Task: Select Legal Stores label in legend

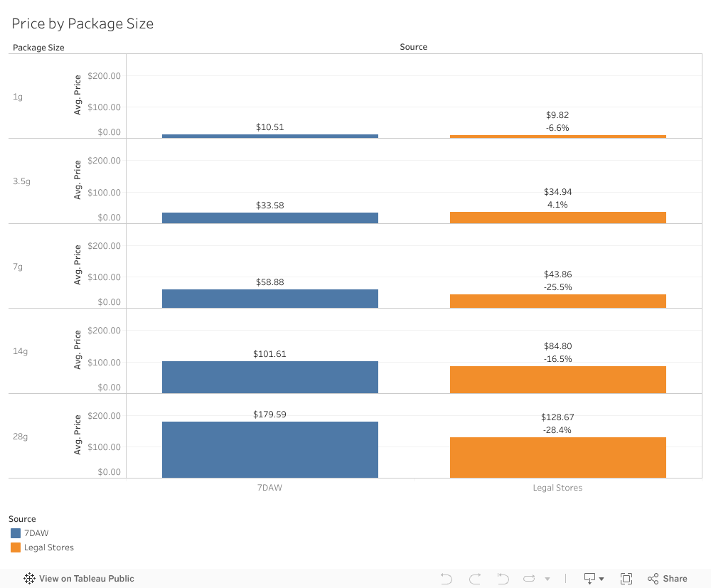Action: (49, 547)
